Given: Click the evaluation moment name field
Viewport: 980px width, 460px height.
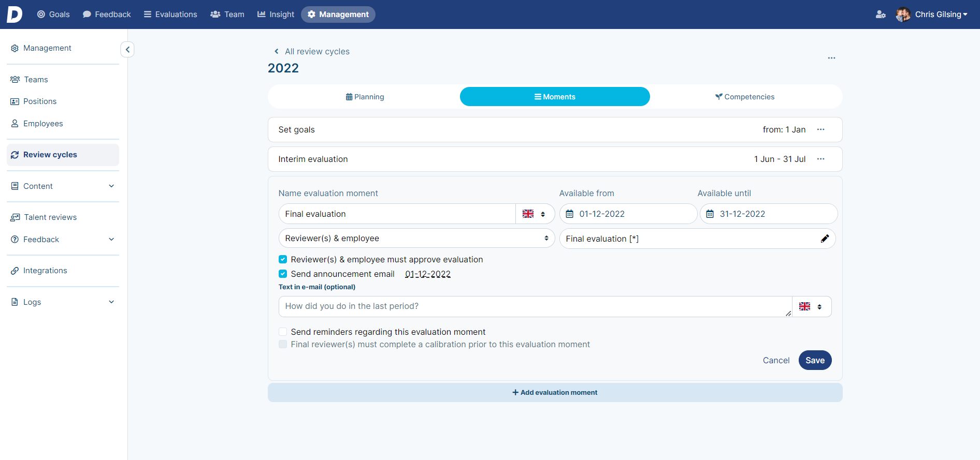Looking at the screenshot, I should pos(397,214).
